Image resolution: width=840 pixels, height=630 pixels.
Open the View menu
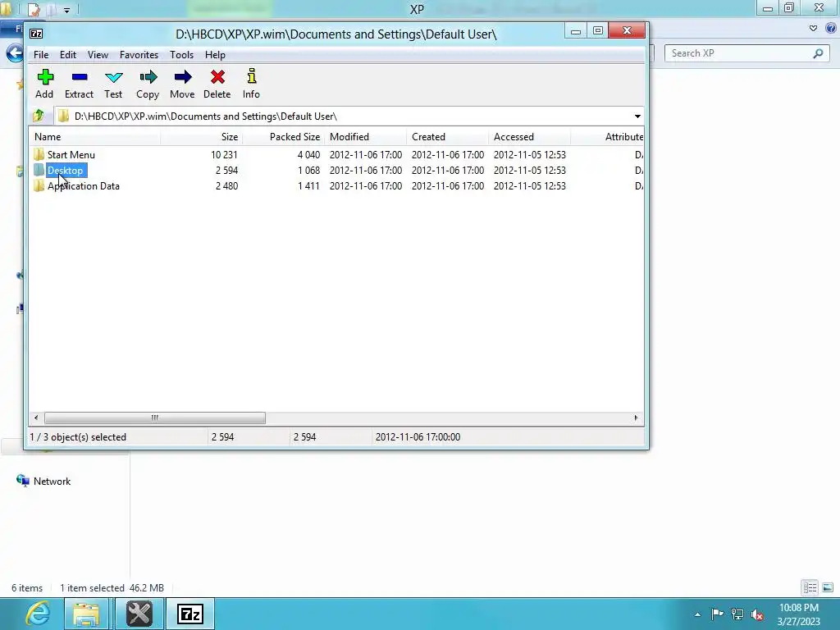coord(98,55)
